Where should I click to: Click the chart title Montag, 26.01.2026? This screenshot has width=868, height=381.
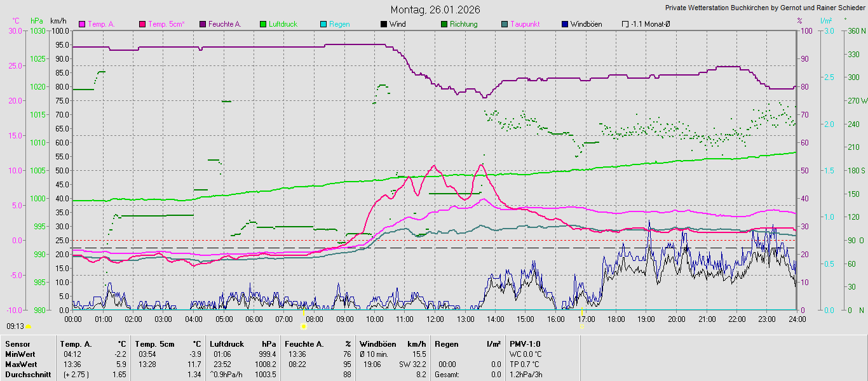[435, 10]
